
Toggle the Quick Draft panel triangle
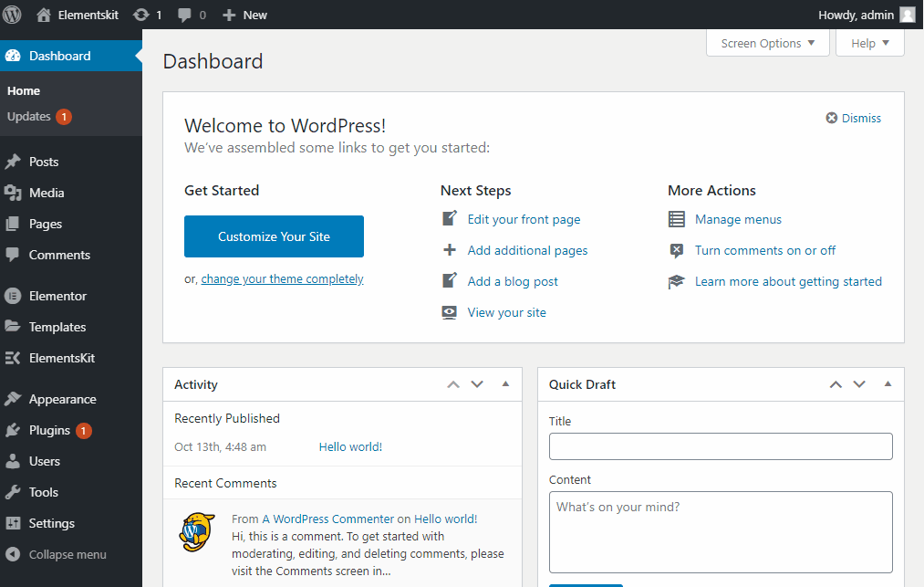coord(888,384)
